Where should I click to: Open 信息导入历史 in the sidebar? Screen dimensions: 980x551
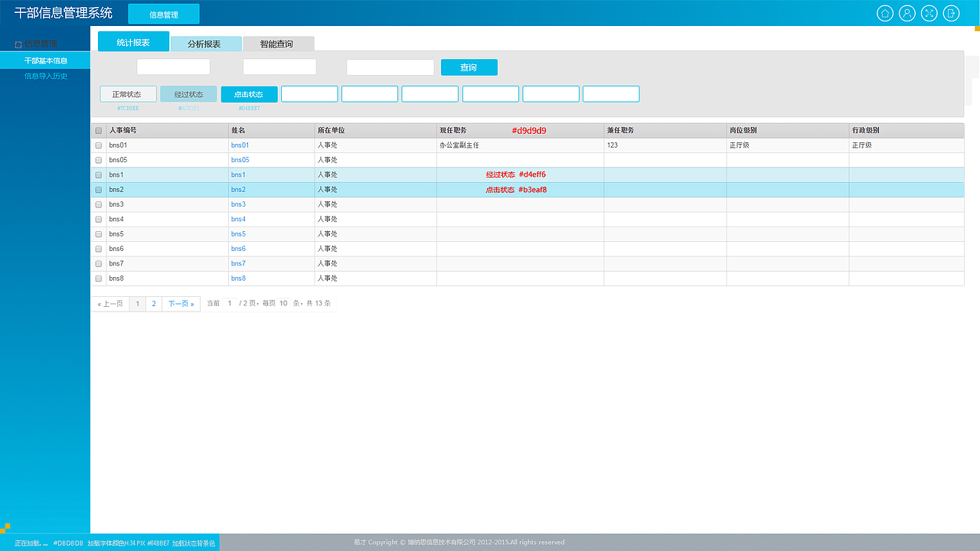(45, 76)
